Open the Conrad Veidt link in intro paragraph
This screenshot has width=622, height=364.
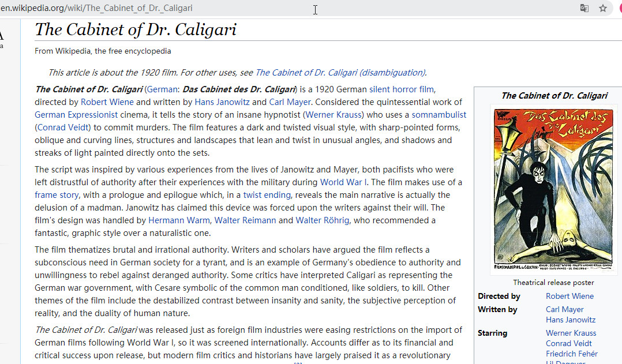63,127
